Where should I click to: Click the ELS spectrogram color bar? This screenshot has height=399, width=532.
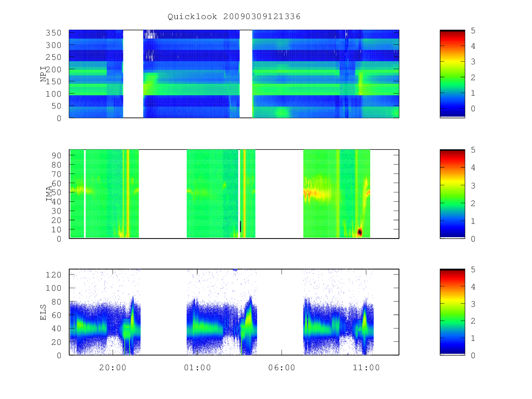pyautogui.click(x=452, y=312)
